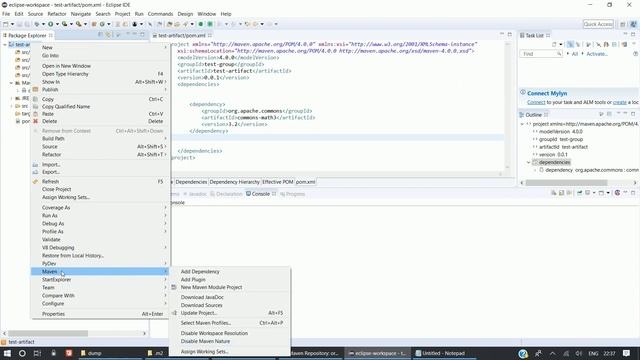This screenshot has height=360, width=640.
Task: Click the Connect link under Connect Mylyn
Action: click(536, 102)
